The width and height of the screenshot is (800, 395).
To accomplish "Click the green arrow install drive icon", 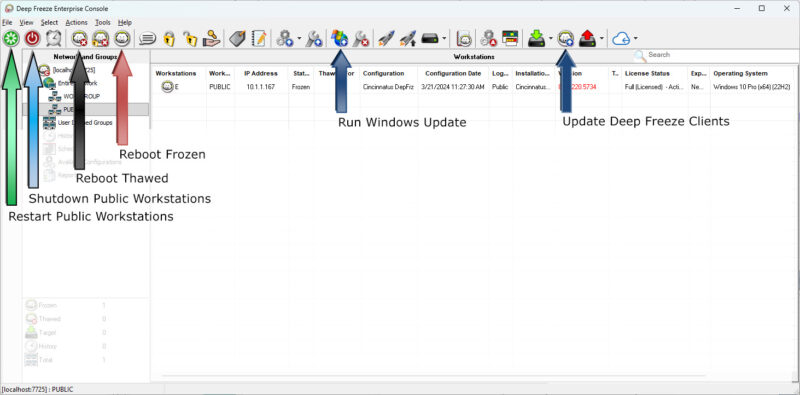I will [x=537, y=38].
